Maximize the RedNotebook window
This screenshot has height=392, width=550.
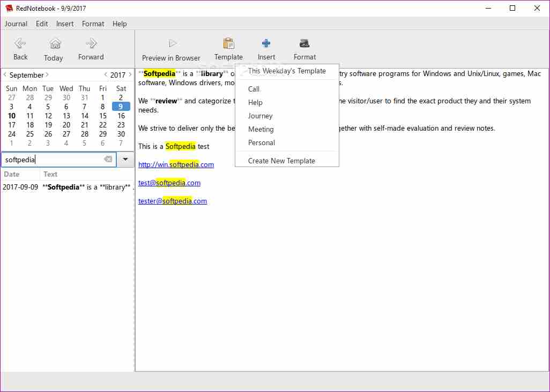tap(512, 8)
